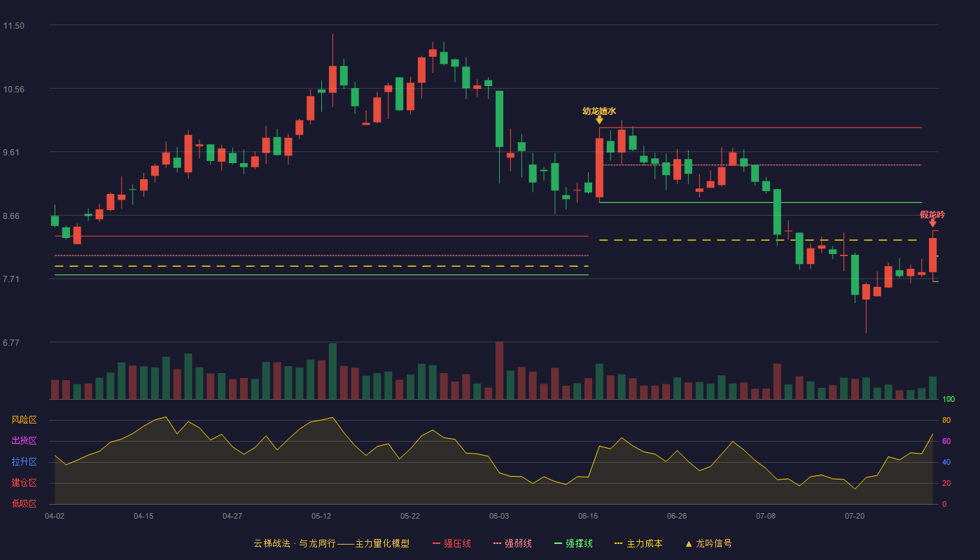The width and height of the screenshot is (980, 560).
Task: Select the 出货区 zone label
Action: click(24, 441)
